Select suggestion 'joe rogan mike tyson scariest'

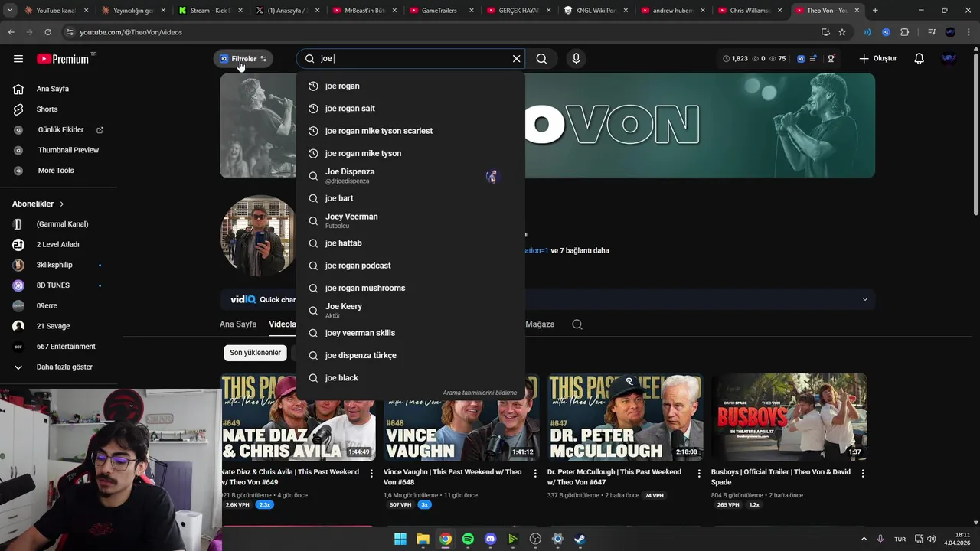click(410, 131)
